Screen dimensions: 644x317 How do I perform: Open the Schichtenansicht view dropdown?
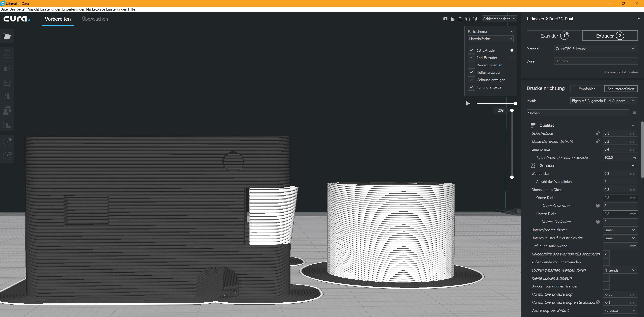[499, 19]
